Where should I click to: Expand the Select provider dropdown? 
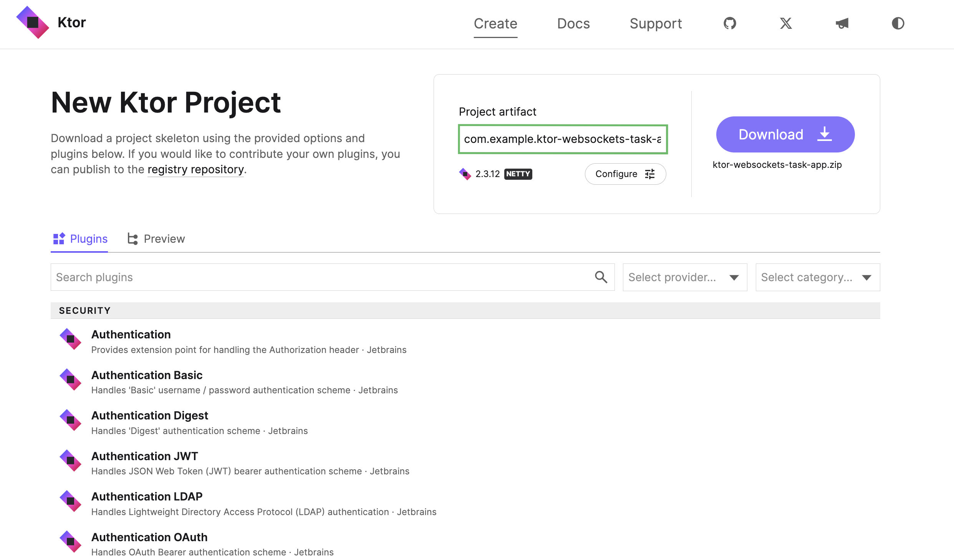point(684,277)
